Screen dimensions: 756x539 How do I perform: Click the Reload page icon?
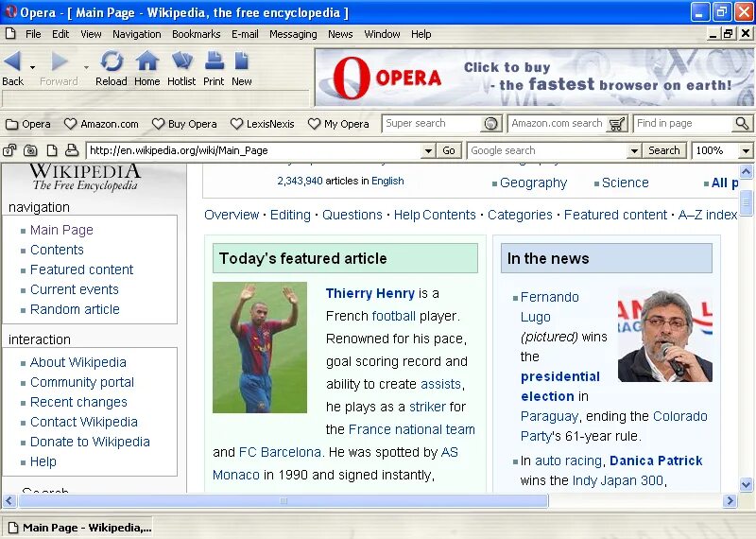pos(112,61)
